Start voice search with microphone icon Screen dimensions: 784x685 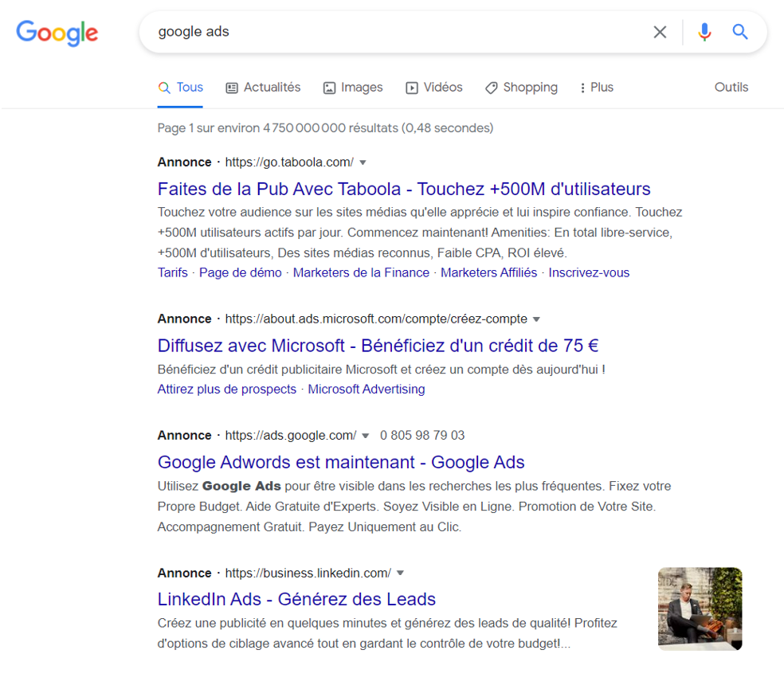click(704, 32)
